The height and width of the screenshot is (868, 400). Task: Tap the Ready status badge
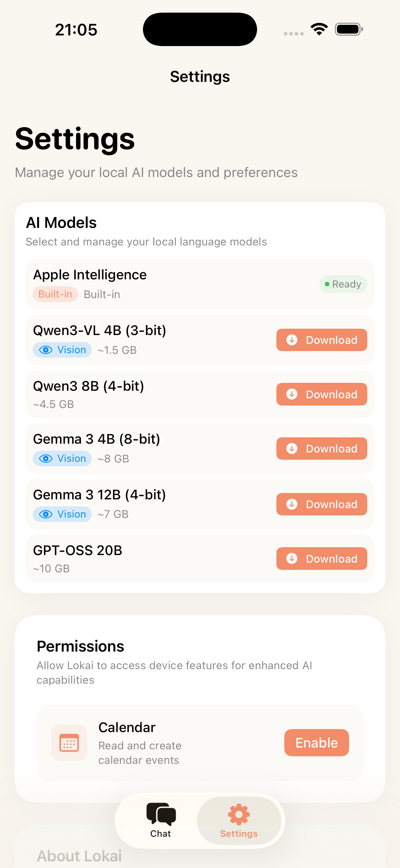click(343, 284)
